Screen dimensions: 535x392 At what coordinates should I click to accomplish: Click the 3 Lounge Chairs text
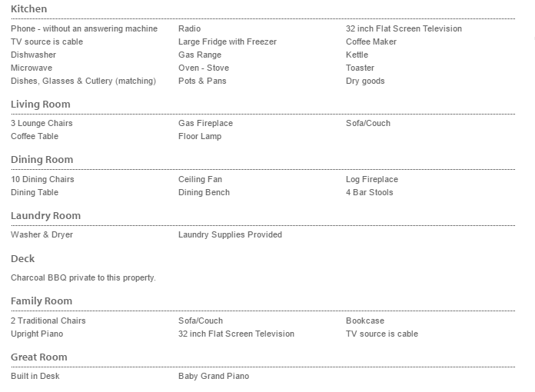click(x=42, y=123)
